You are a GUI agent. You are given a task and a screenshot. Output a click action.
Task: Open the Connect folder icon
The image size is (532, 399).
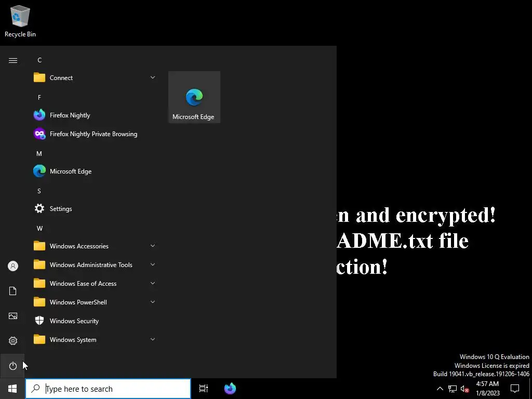pyautogui.click(x=39, y=78)
